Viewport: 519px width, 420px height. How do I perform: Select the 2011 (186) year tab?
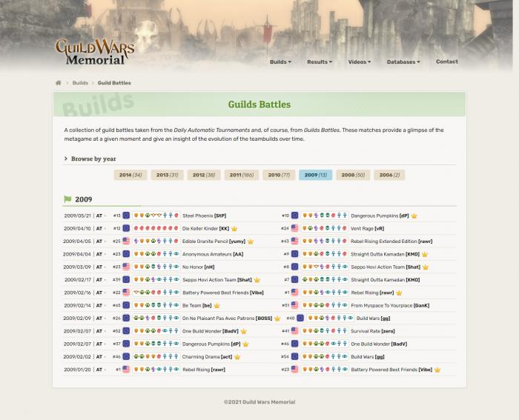242,175
